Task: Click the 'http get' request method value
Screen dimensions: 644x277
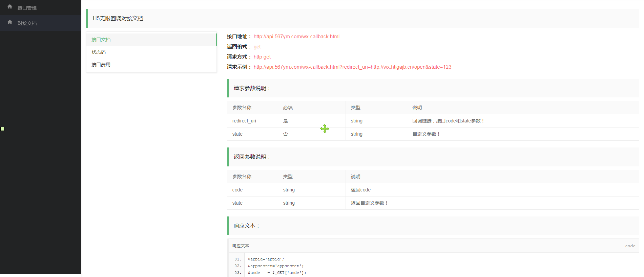Action: tap(262, 57)
